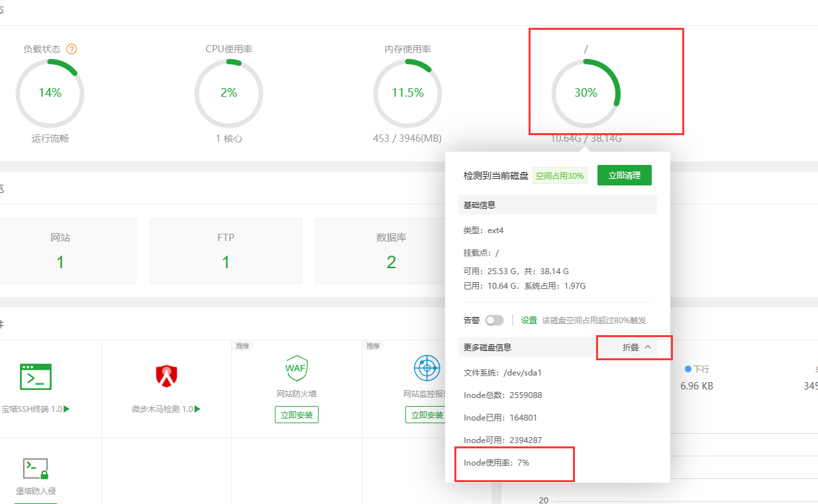Click the 微步木马检测 1.0 label

click(x=166, y=409)
